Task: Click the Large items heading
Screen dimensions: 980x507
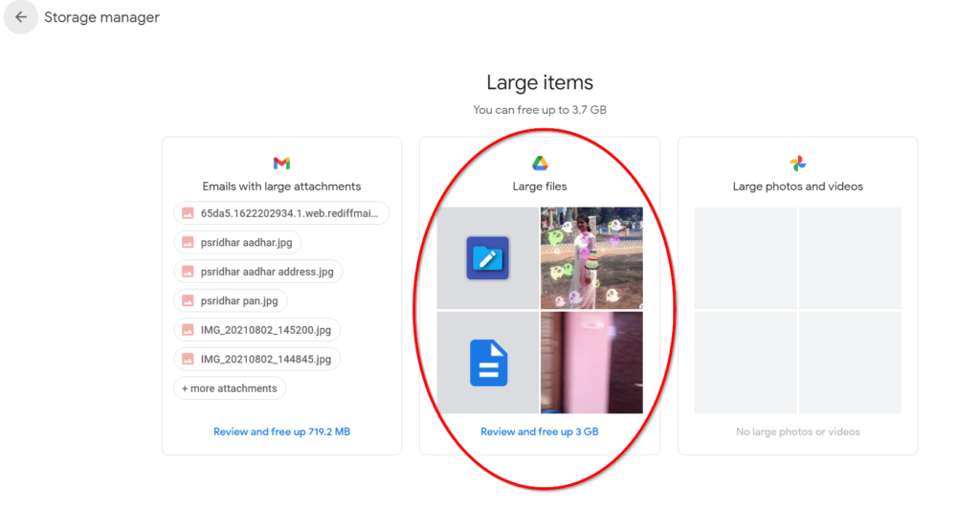Action: pyautogui.click(x=540, y=82)
